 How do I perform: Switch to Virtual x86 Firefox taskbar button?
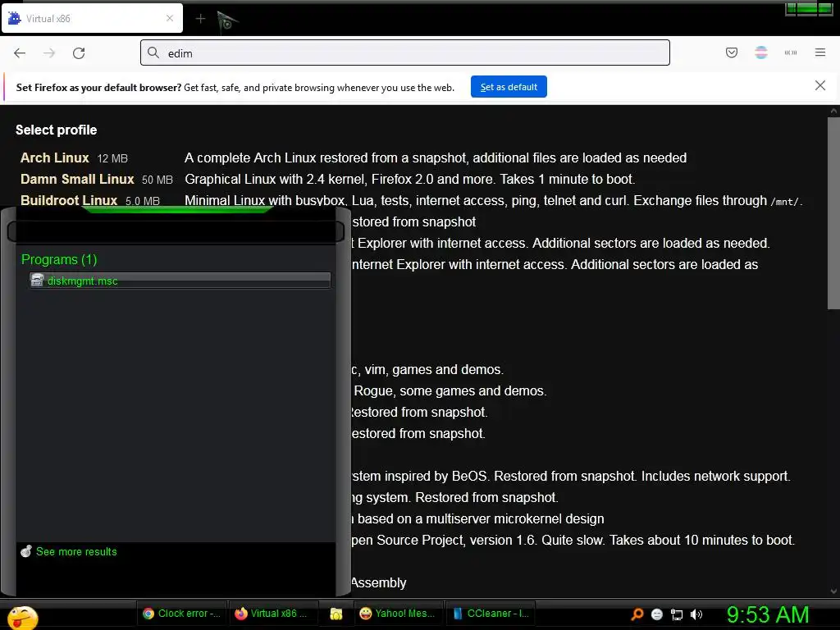point(274,614)
